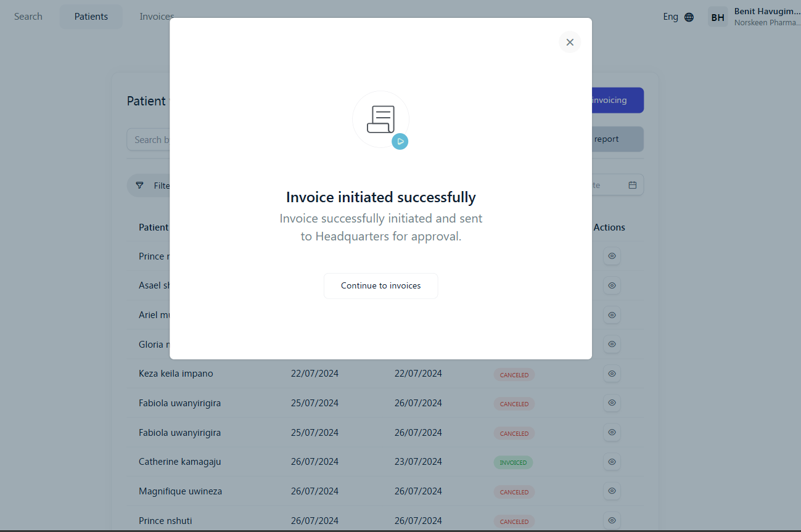The height and width of the screenshot is (532, 801).
Task: Click the Patient column header
Action: [x=154, y=227]
